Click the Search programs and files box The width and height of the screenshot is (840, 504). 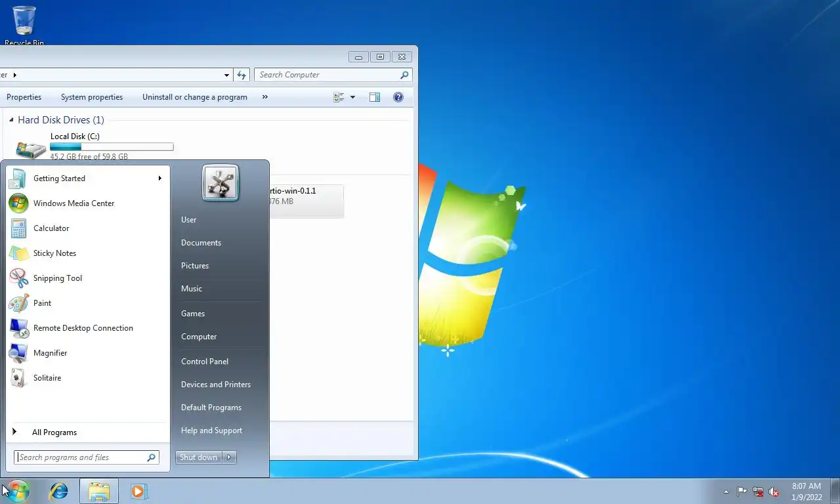tap(87, 457)
